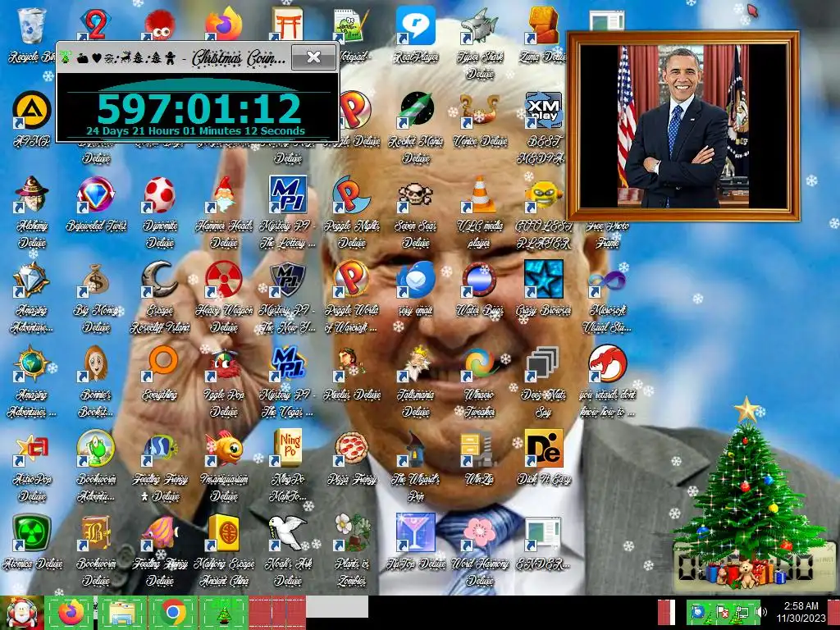Select the Zuma Deluxe icon
840x630 pixels.
pos(543,25)
